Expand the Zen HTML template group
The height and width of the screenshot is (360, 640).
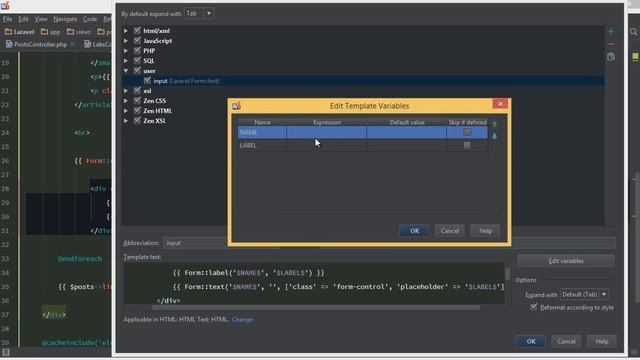126,111
